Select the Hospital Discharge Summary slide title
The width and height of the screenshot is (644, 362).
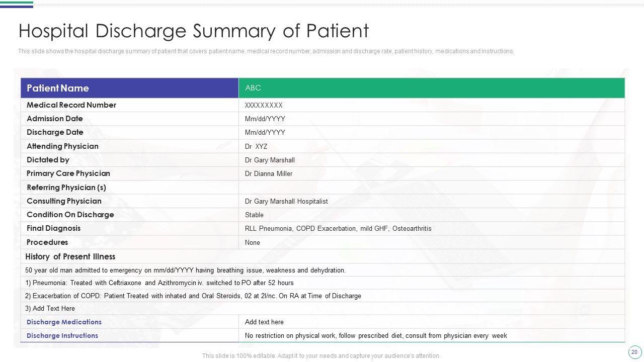point(194,31)
